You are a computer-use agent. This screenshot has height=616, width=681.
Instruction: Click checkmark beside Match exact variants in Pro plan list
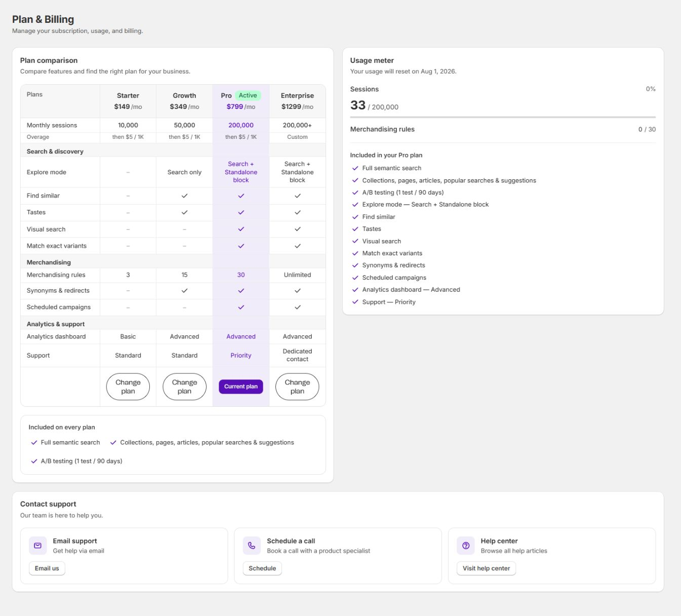(355, 253)
